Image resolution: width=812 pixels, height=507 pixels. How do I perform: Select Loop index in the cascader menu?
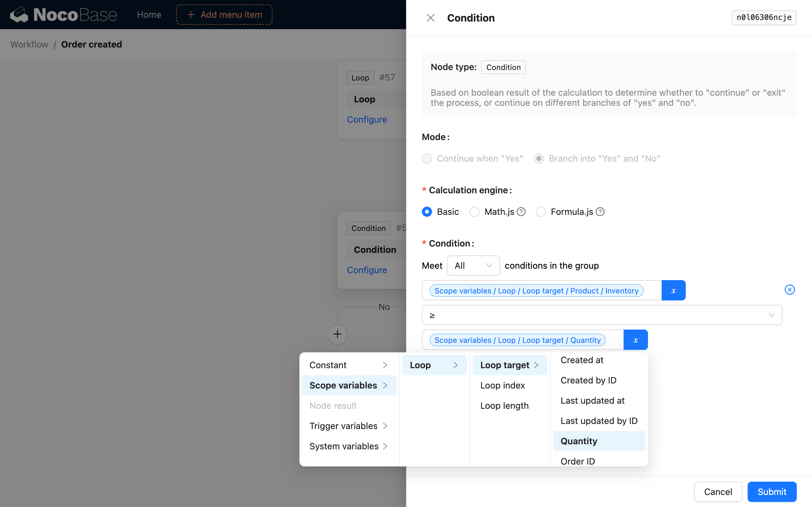point(502,385)
